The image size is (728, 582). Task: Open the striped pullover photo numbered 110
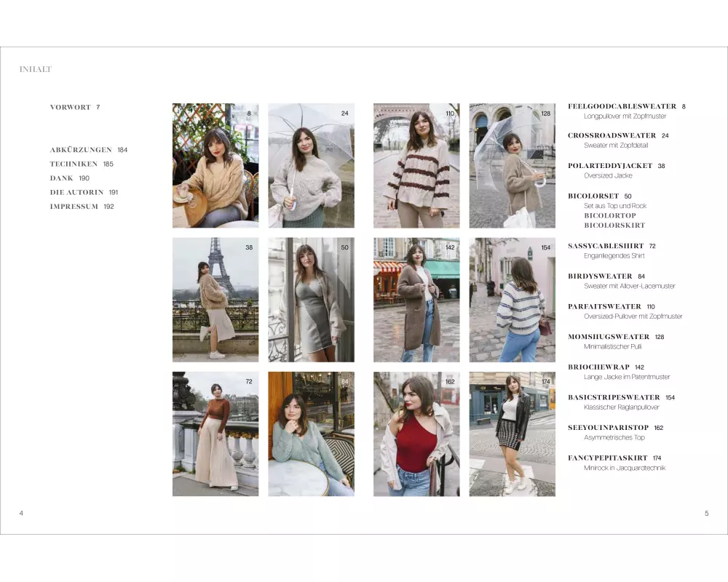pyautogui.click(x=416, y=165)
